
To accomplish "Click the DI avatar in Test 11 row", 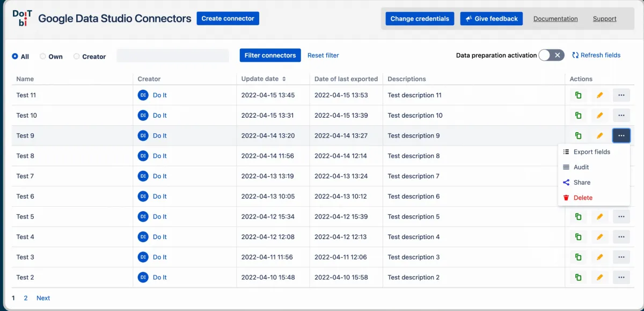I will 143,95.
